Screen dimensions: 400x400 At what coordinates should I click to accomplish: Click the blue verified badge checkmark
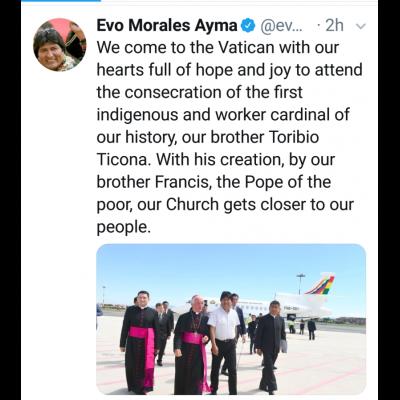tap(248, 26)
